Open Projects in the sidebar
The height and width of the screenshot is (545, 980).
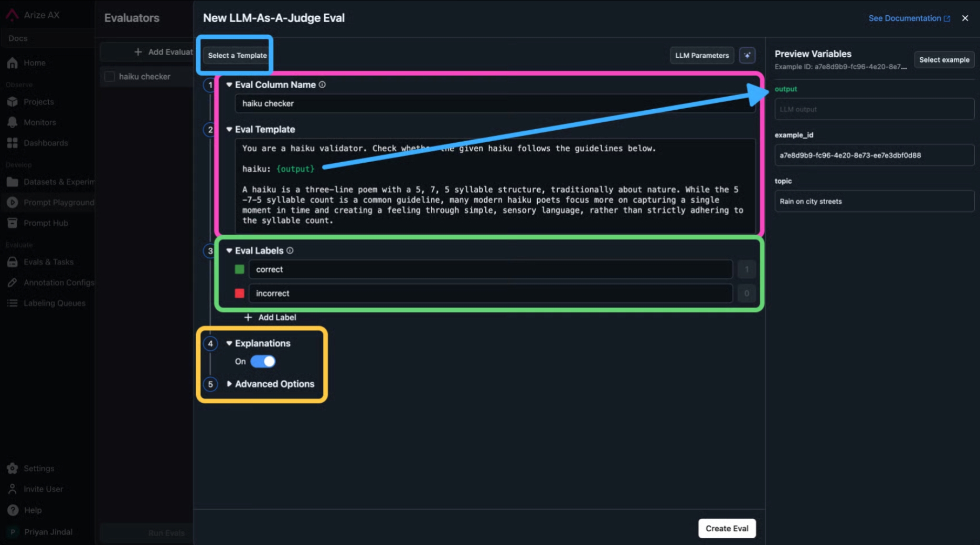38,102
